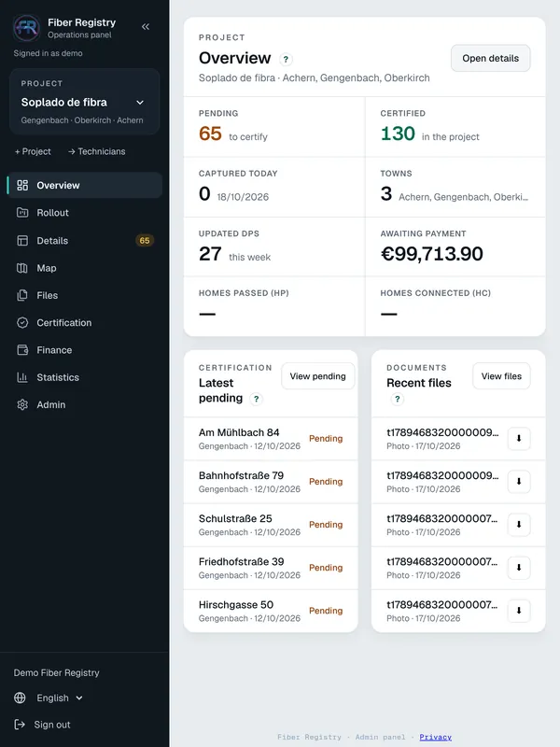Click the Signed in as demo text

pyautogui.click(x=49, y=53)
